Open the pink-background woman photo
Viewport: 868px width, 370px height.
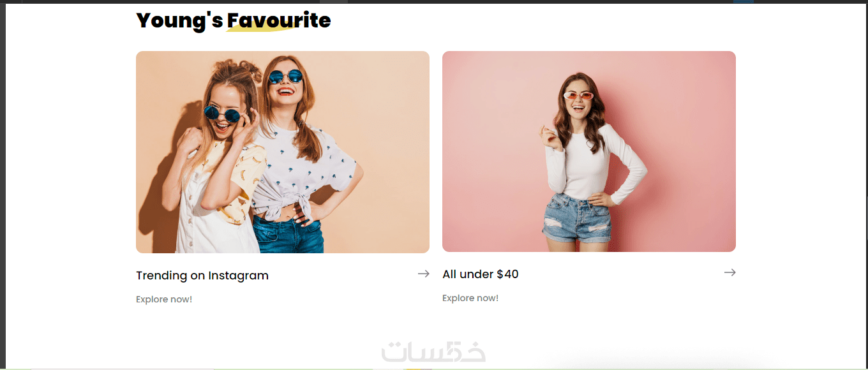pyautogui.click(x=589, y=151)
